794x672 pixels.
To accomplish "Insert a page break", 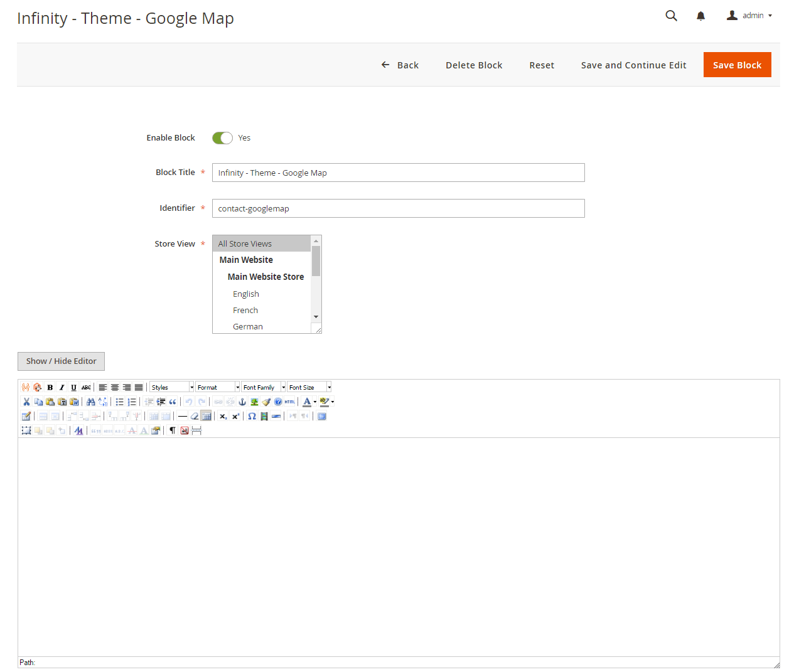I will click(x=196, y=430).
